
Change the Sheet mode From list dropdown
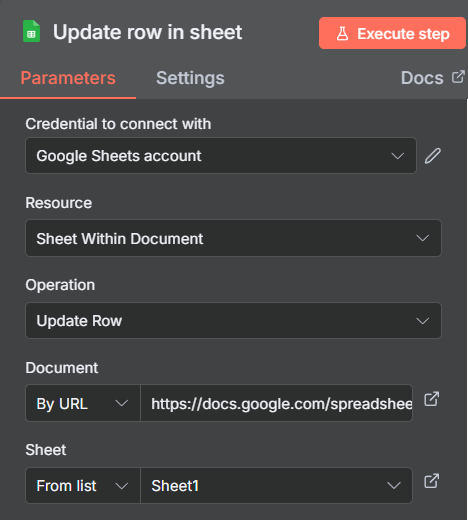(83, 485)
